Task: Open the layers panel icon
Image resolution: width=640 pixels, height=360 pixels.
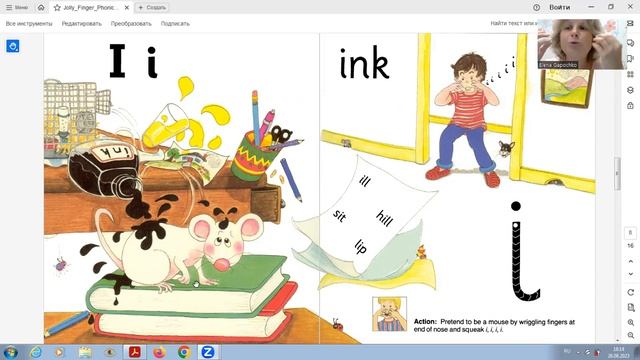Action: coord(630,90)
